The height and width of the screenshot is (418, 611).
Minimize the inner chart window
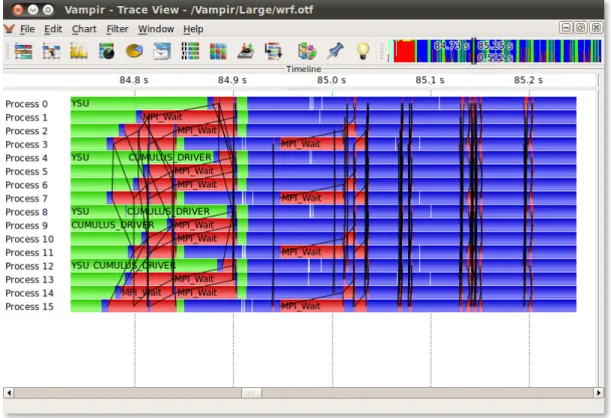pyautogui.click(x=566, y=28)
